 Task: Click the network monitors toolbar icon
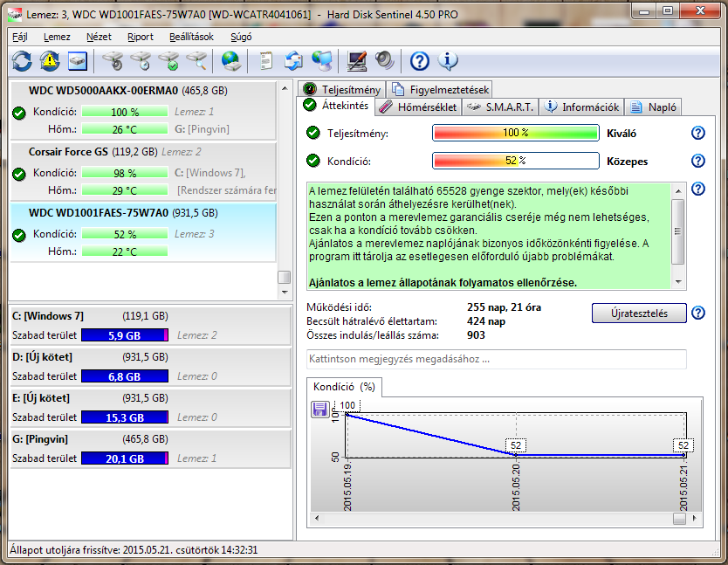(322, 61)
